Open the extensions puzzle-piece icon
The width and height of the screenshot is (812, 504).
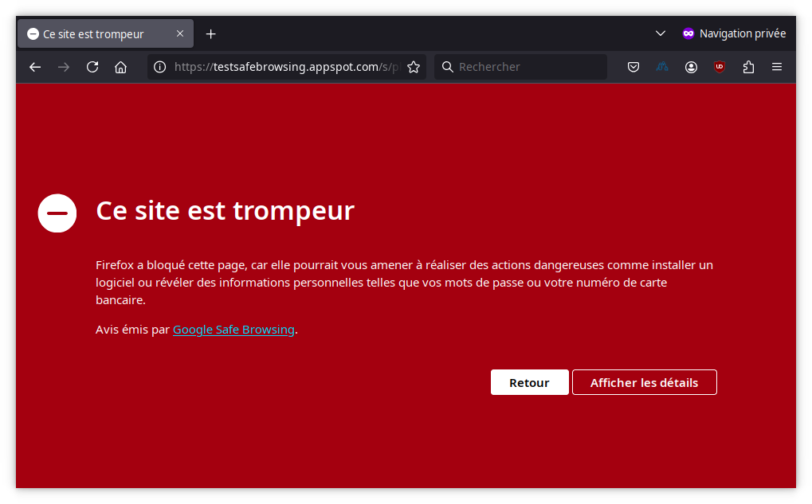coord(747,67)
